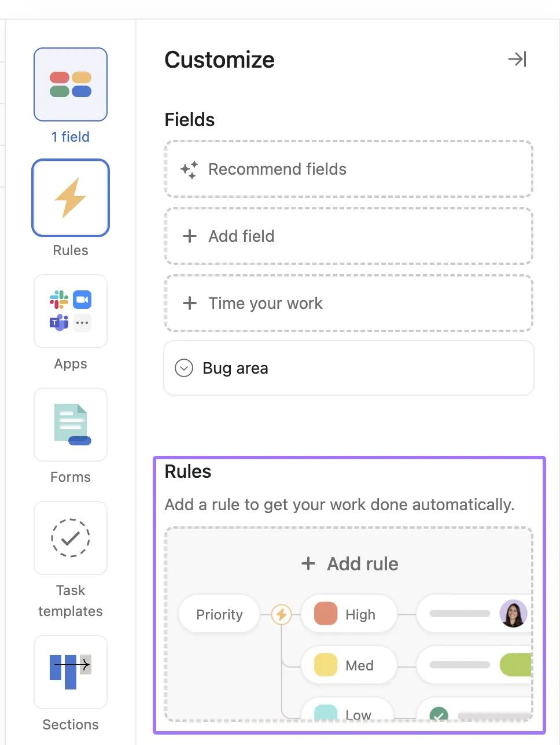Click the ellipsis icon in the Apps tile
This screenshot has height=745, width=560.
point(83,323)
